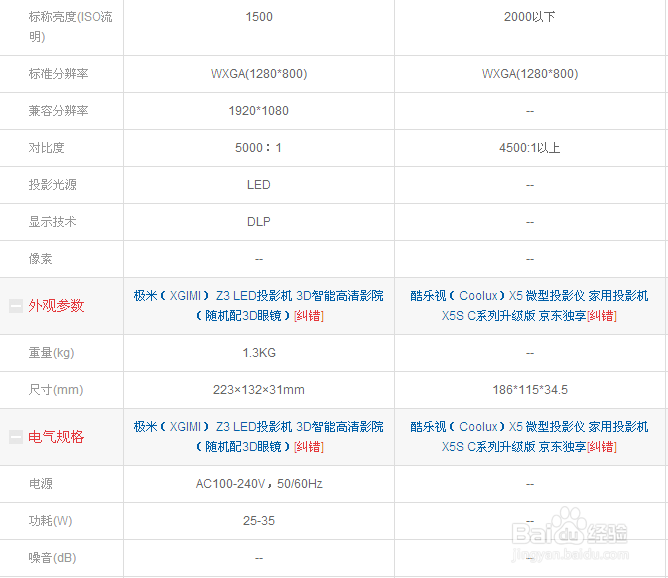The width and height of the screenshot is (668, 578).
Task: Click the 25-35 power value
Action: (259, 521)
